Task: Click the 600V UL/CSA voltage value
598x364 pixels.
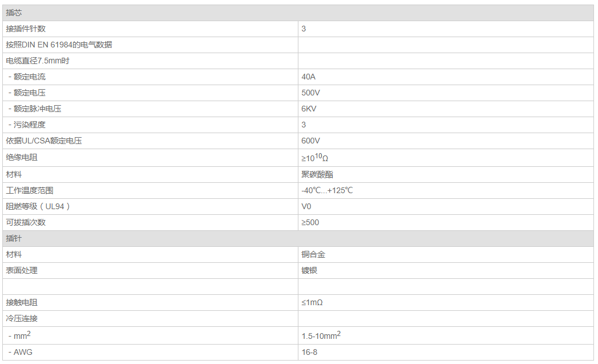Action: coord(310,141)
